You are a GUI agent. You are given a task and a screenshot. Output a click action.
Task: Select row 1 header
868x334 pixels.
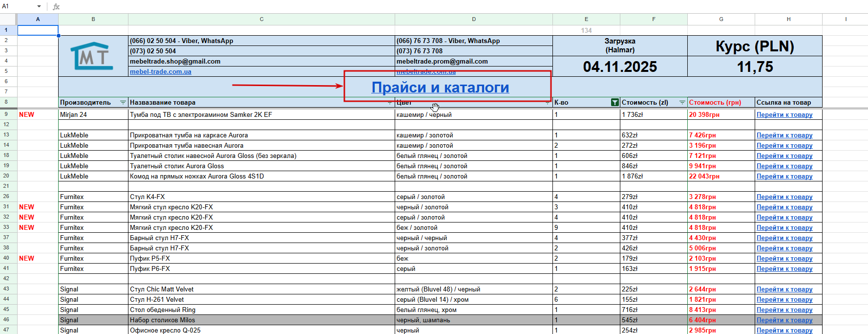tap(8, 30)
